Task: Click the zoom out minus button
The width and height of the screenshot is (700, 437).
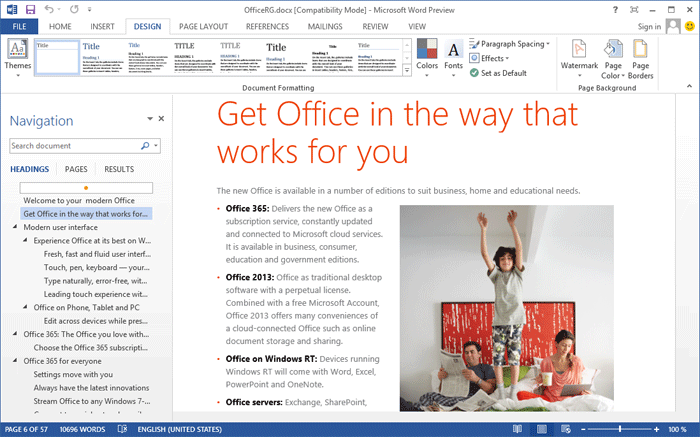Action: pyautogui.click(x=583, y=429)
